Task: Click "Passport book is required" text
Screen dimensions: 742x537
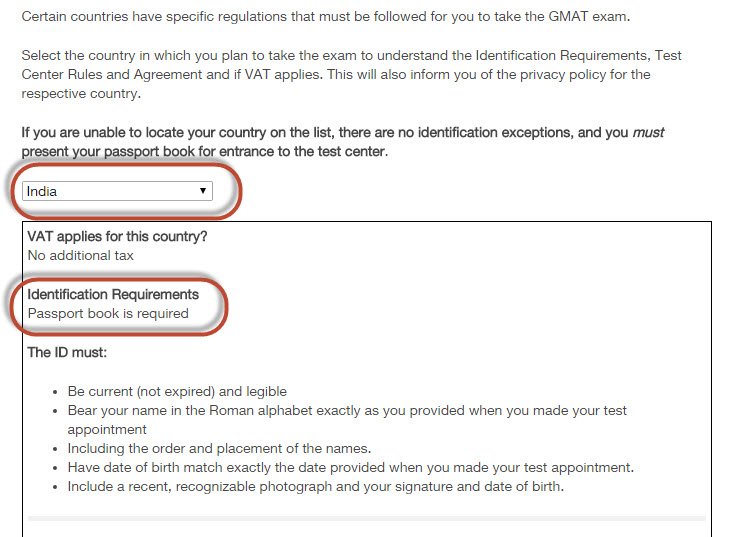Action: click(108, 313)
